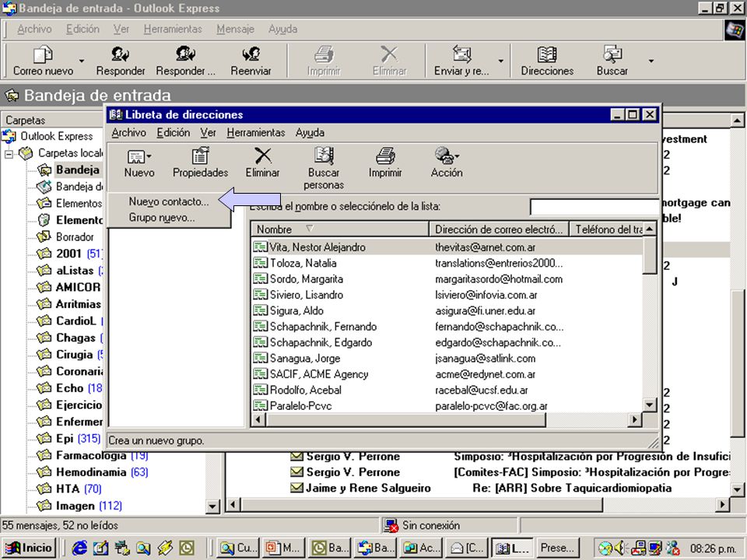Viewport: 747px width, 560px height.
Task: Click the volume speaker tray icon
Action: 620,548
